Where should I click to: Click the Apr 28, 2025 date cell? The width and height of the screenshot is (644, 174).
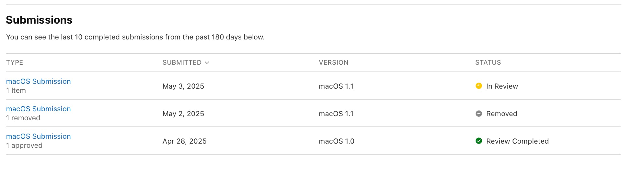tap(184, 141)
